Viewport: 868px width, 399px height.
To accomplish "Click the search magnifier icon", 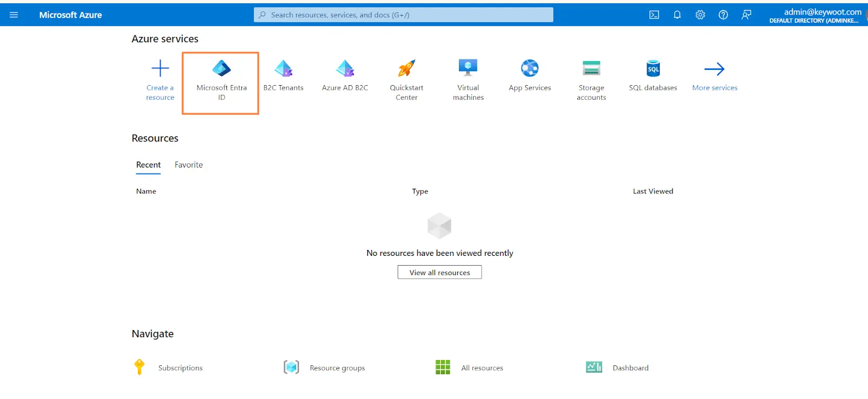I will pos(263,15).
